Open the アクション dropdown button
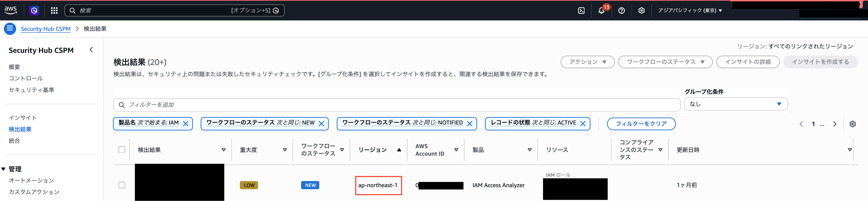 (x=587, y=62)
